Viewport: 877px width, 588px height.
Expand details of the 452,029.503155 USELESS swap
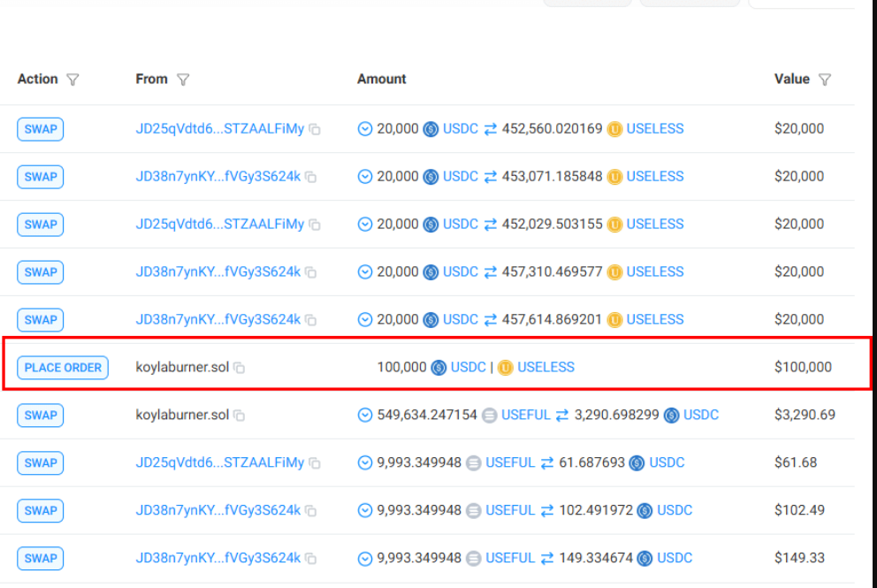[364, 225]
